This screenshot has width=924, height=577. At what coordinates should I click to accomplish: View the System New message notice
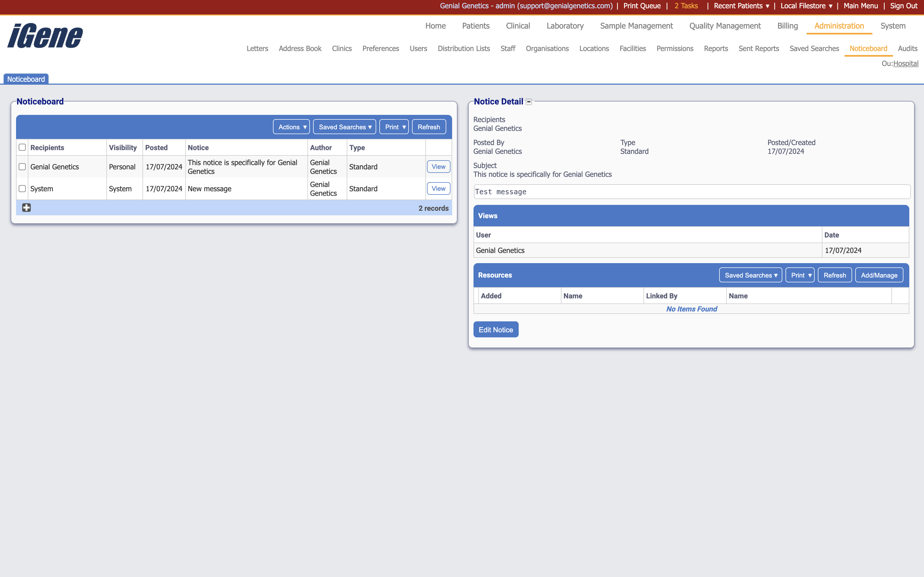(438, 189)
